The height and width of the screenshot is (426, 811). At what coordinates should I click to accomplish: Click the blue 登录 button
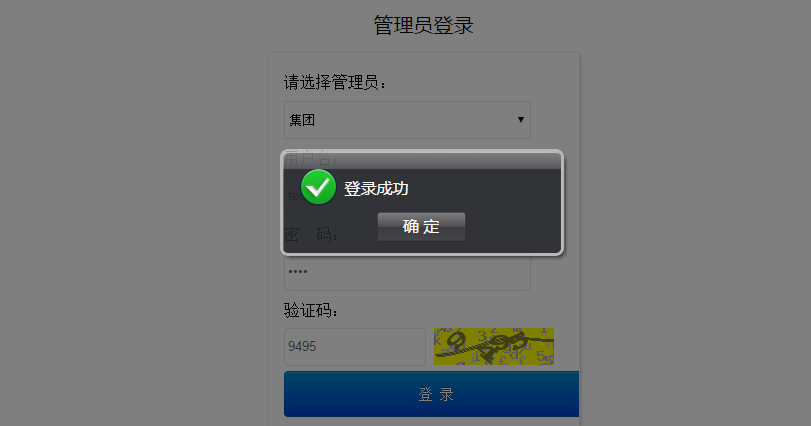click(x=431, y=394)
